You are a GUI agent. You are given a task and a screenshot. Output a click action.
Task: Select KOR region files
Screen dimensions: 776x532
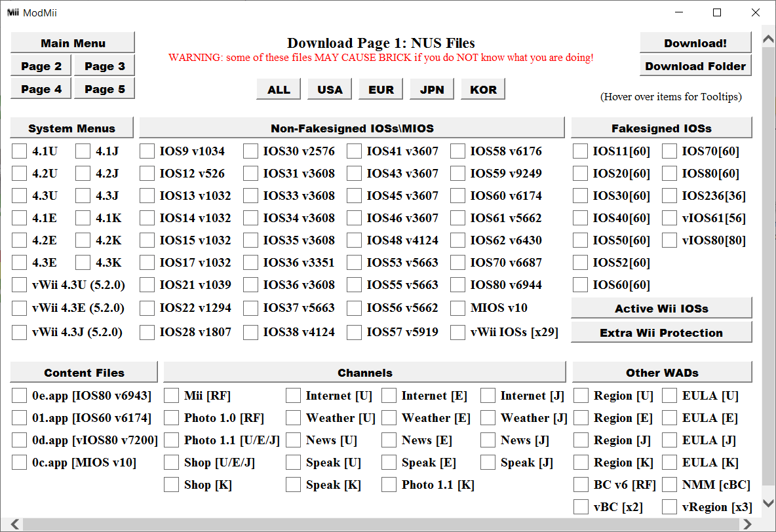tap(483, 89)
